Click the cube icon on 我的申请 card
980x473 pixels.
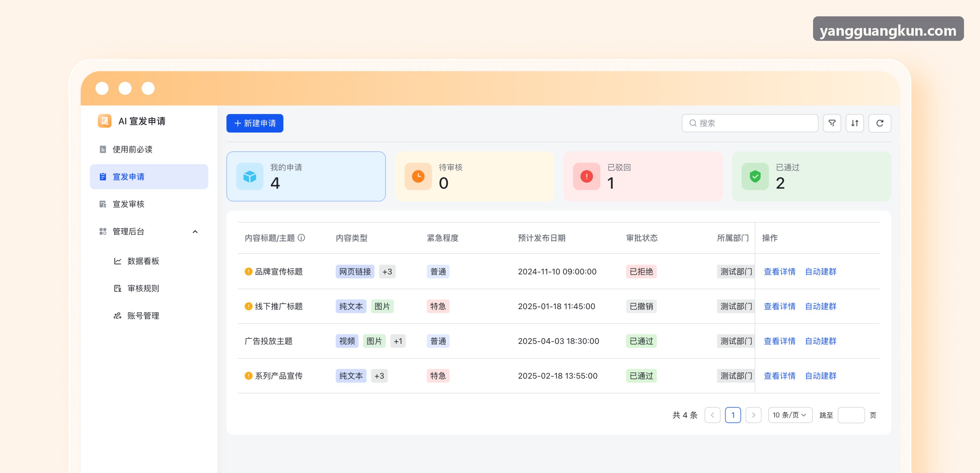tap(250, 176)
